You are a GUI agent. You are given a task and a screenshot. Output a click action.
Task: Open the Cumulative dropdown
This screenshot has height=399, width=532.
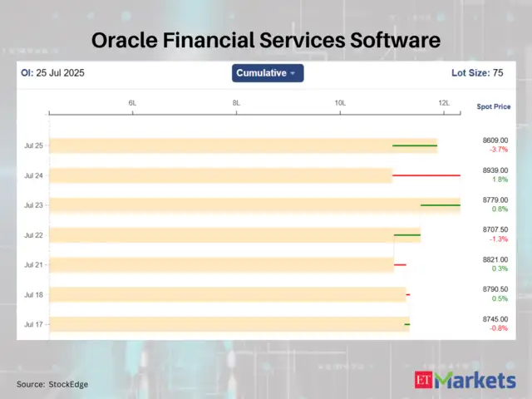point(268,73)
